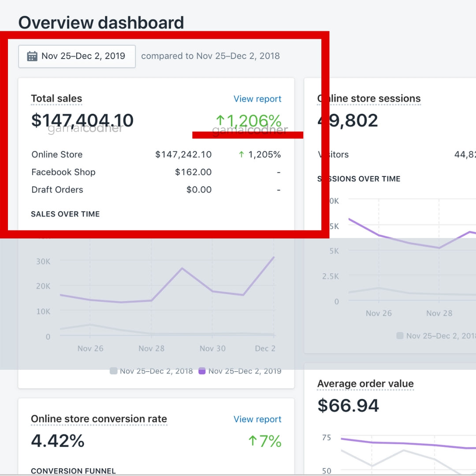This screenshot has height=476, width=476.
Task: Select the Online Store sales row
Action: click(x=57, y=155)
